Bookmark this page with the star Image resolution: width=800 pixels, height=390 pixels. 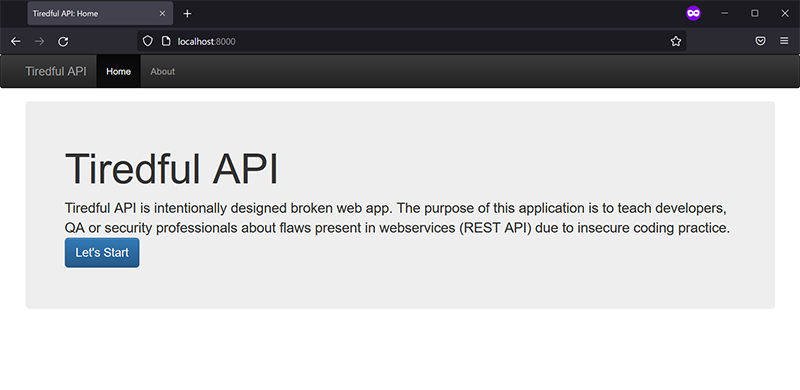676,41
